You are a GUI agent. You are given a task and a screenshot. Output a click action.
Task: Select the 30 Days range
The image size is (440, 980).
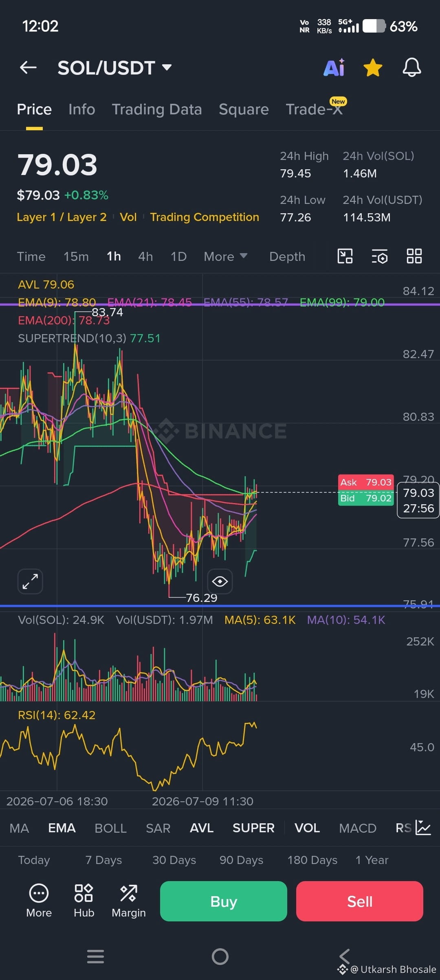(174, 860)
